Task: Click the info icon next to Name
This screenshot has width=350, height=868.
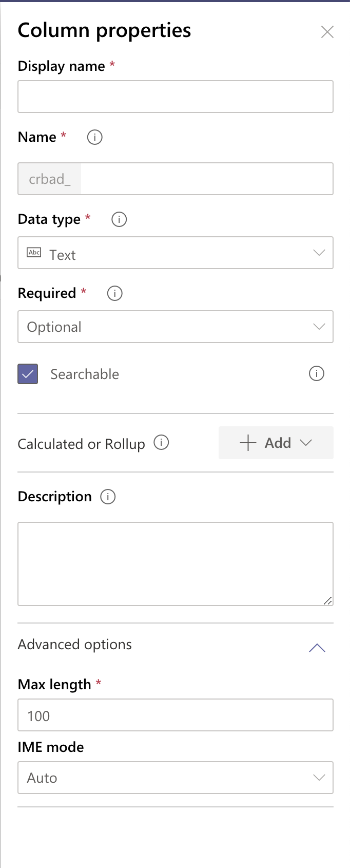Action: click(95, 137)
